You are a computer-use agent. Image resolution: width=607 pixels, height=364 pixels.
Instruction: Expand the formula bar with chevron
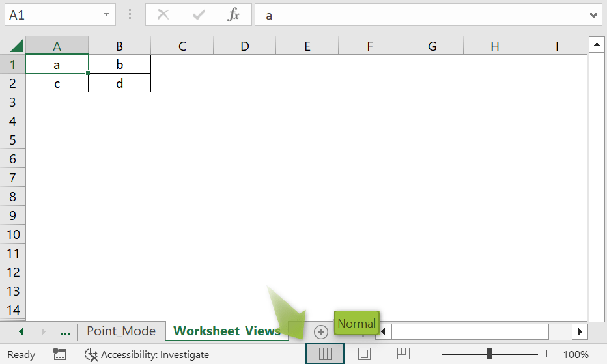pyautogui.click(x=593, y=16)
